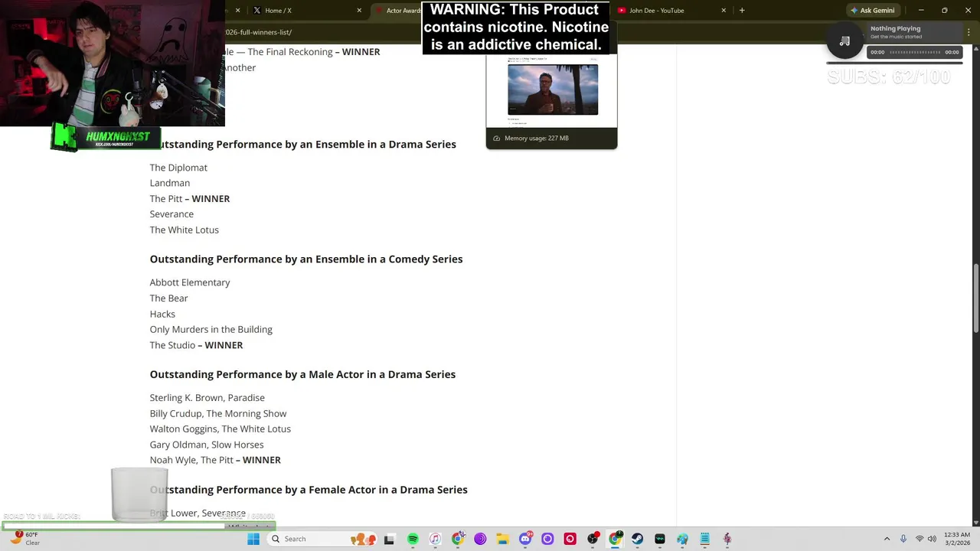Viewport: 980px width, 551px height.
Task: Switch to the active Chrome window icon
Action: (615, 539)
